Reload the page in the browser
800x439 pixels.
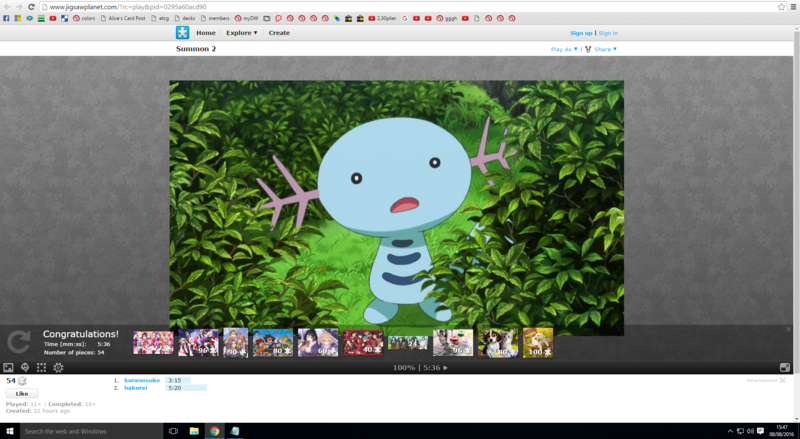[31, 7]
